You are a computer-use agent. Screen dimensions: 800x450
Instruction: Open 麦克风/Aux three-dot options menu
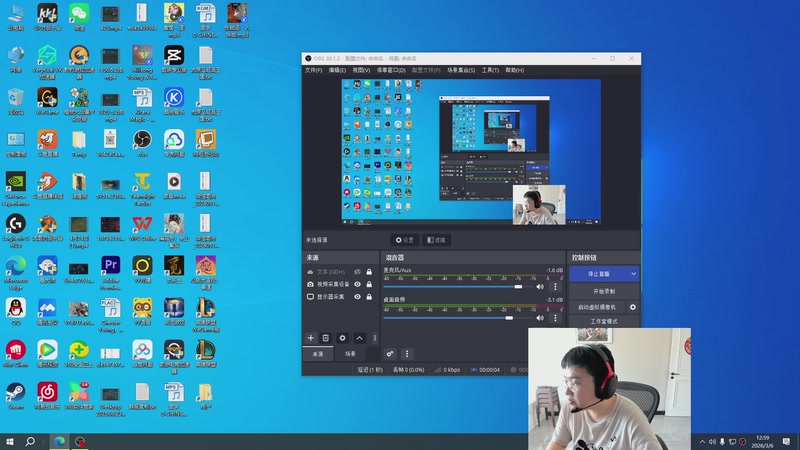556,287
